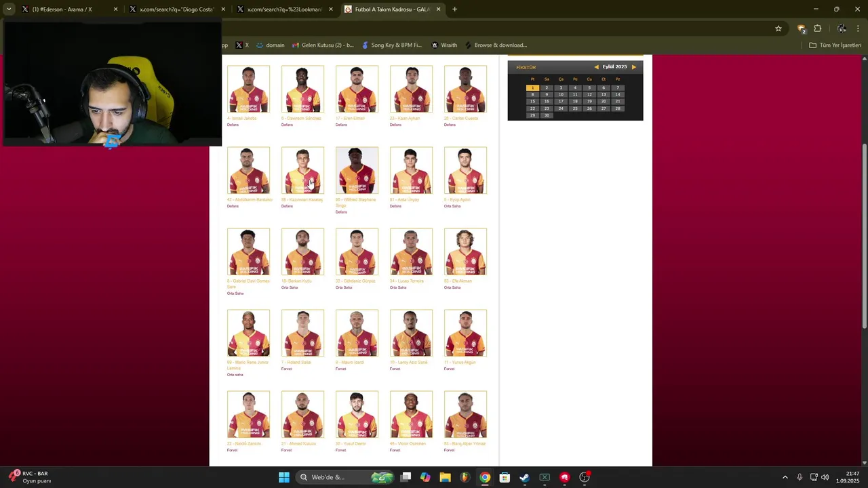Select day 1 in the Eylül 2025 calendar

532,87
